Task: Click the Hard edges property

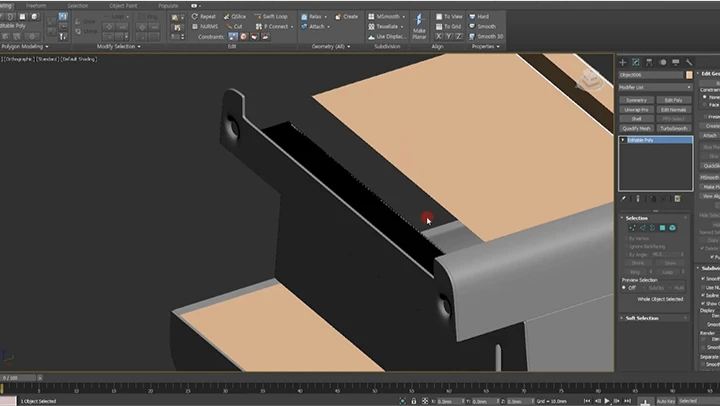Action: tap(479, 17)
